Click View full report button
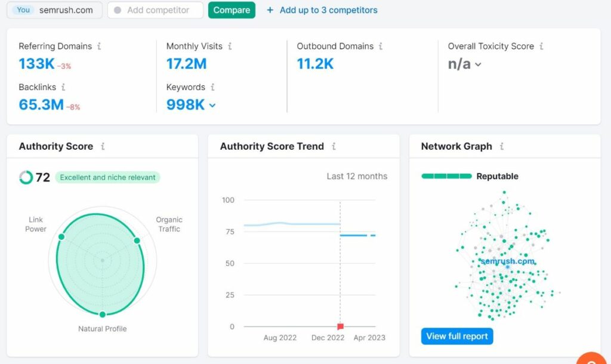611x364 pixels. tap(457, 337)
